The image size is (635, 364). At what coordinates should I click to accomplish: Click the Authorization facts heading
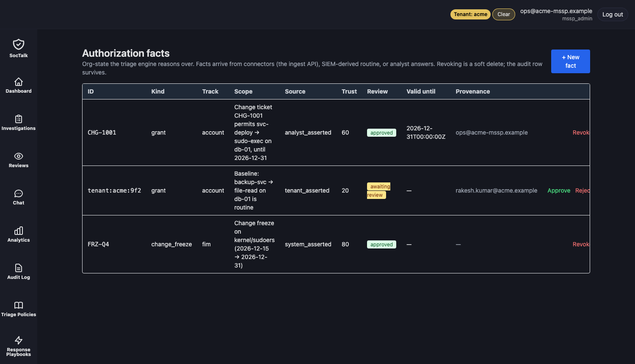(126, 53)
